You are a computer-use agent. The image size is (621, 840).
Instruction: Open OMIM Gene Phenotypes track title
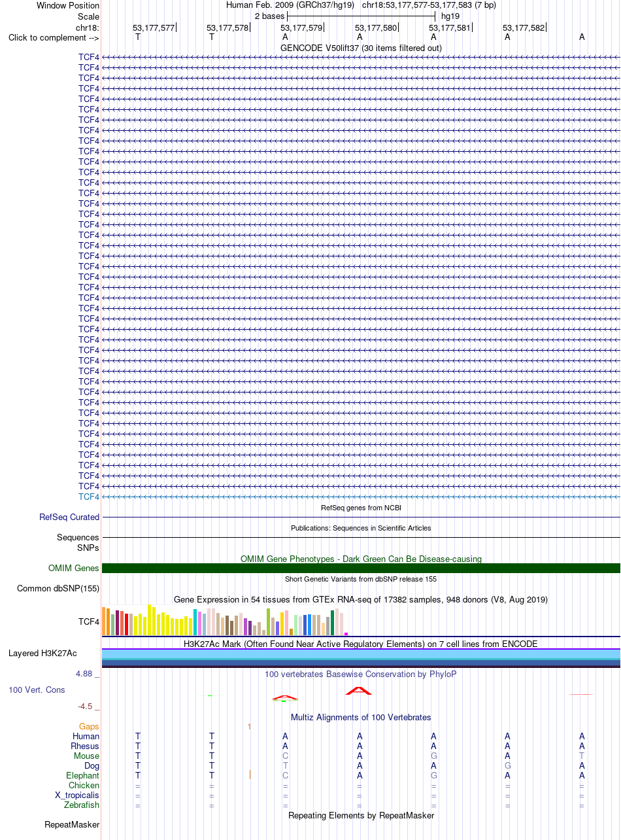pyautogui.click(x=361, y=559)
